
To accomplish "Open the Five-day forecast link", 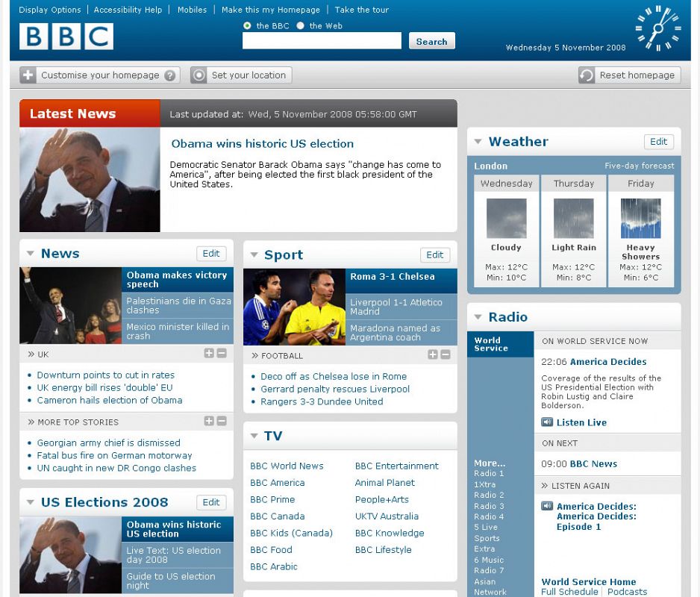I will (x=639, y=166).
